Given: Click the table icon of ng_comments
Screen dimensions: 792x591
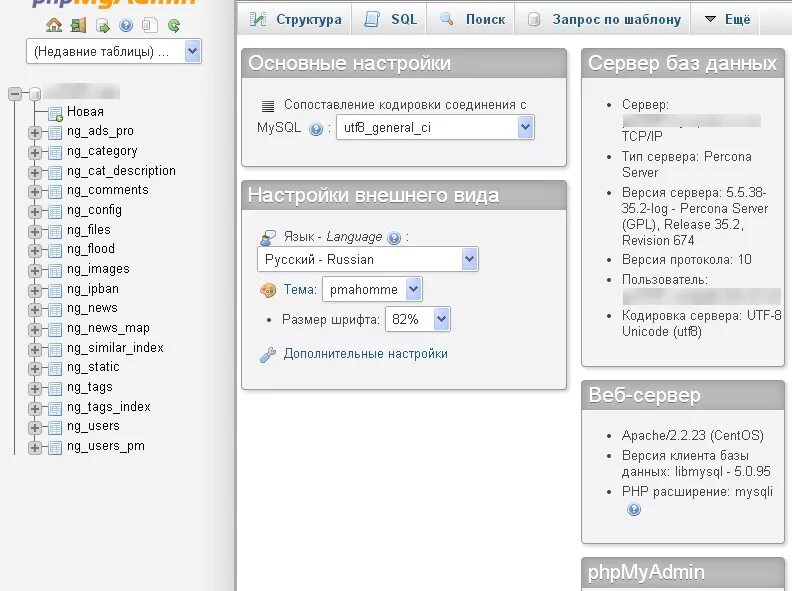Looking at the screenshot, I should pos(55,192).
